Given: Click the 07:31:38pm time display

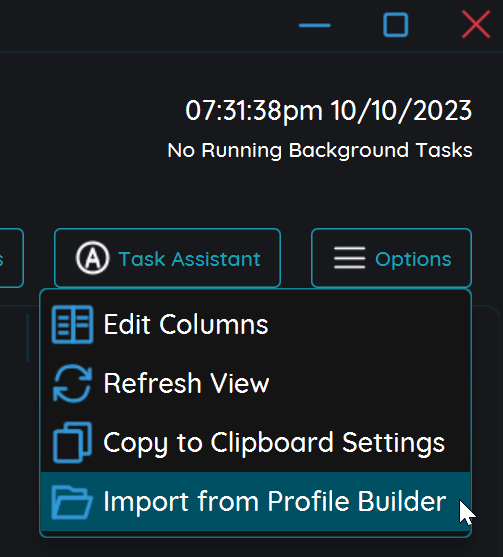Looking at the screenshot, I should pos(254,110).
